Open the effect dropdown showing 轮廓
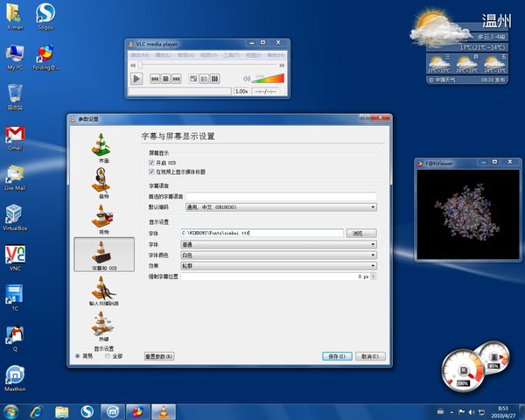Viewport: 525px width, 420px height. (278, 266)
